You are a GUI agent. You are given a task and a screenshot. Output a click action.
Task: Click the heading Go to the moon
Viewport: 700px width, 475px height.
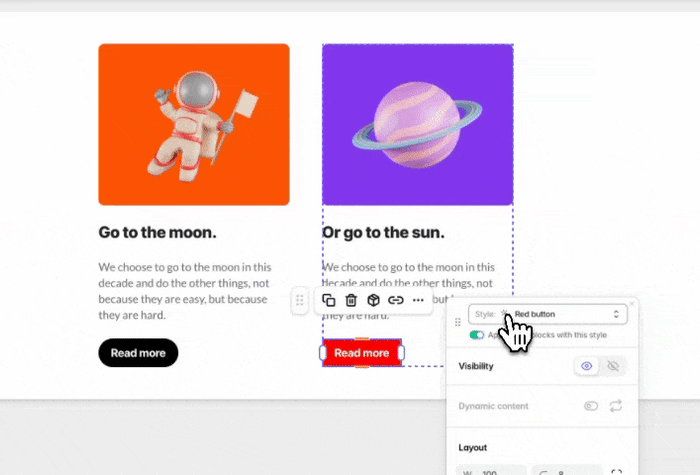click(x=157, y=233)
